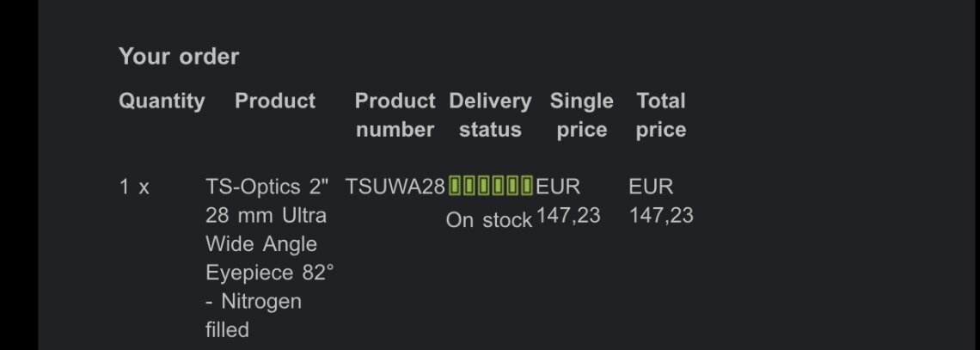Click the Single price column header
The image size is (980, 350).
[x=582, y=115]
